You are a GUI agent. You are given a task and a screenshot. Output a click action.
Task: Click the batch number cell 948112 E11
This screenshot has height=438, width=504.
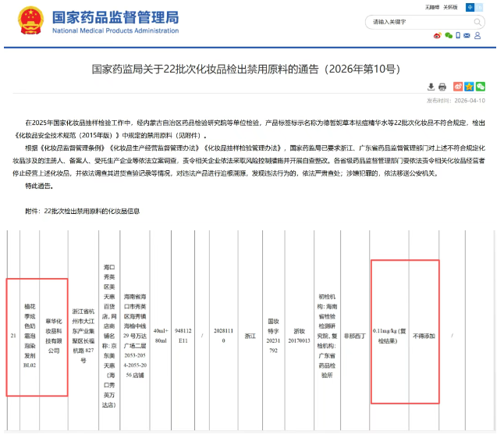click(183, 336)
